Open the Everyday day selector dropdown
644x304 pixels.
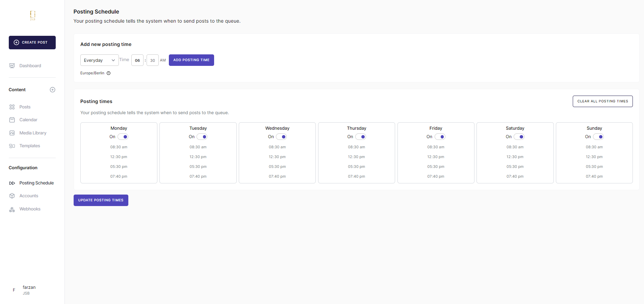(99, 60)
